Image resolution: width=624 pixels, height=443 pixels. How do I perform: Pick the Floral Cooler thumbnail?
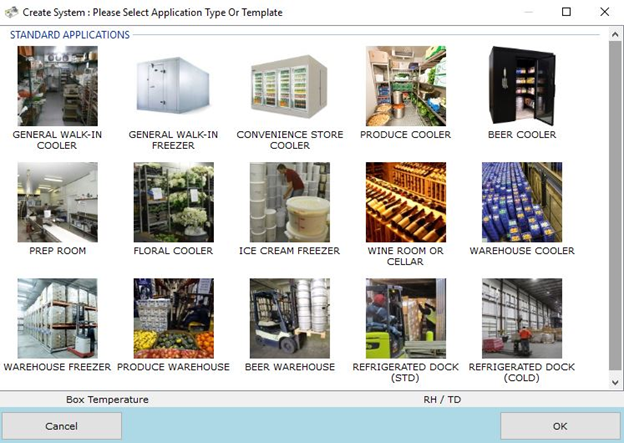click(x=174, y=202)
